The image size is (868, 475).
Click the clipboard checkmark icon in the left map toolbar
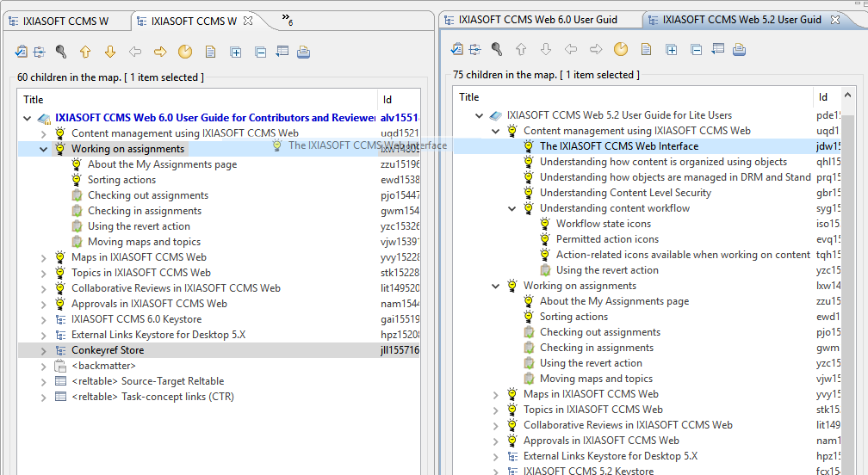[x=21, y=52]
